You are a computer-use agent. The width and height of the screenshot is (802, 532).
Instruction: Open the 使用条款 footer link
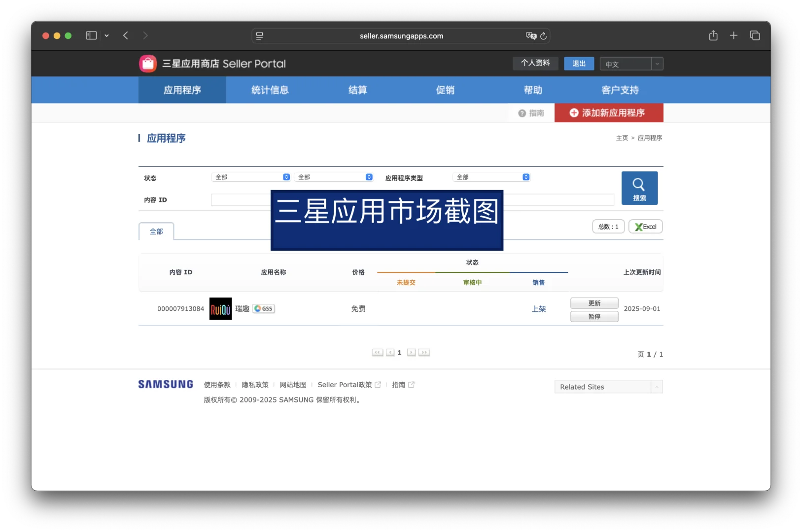point(217,385)
